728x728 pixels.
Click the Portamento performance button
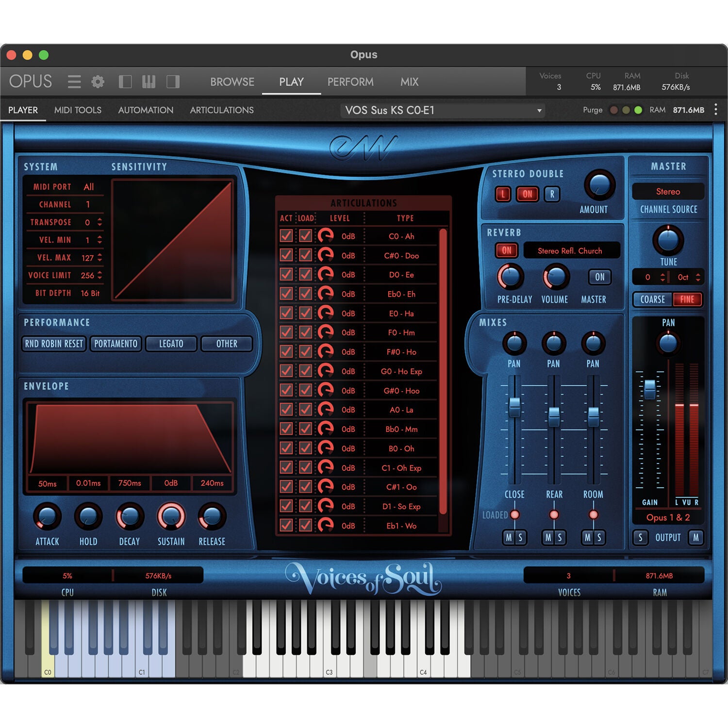[116, 344]
